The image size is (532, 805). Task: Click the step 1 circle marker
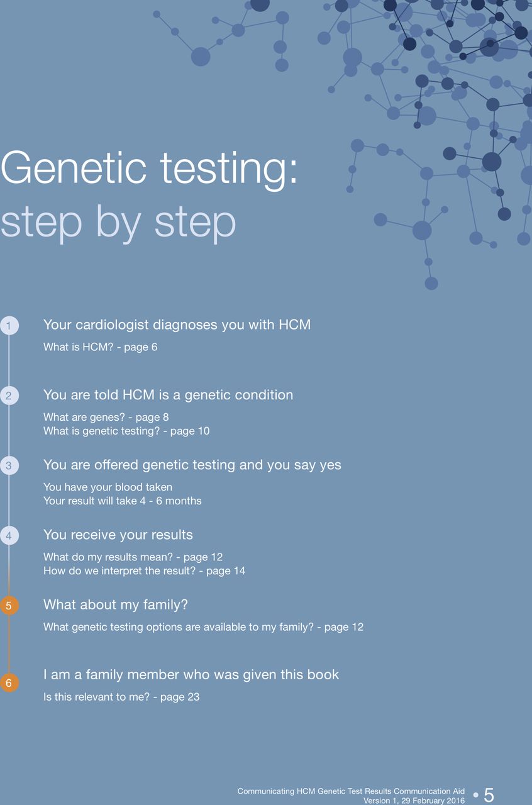pos(9,326)
